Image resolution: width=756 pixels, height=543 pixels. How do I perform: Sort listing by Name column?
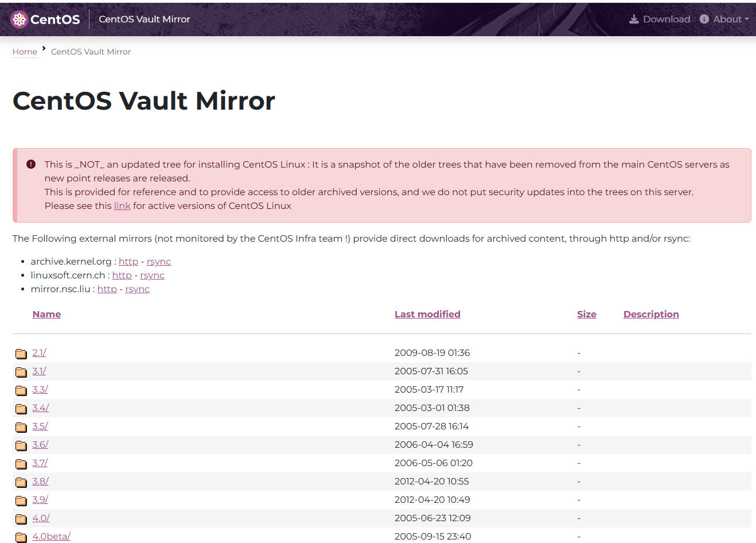click(x=46, y=314)
